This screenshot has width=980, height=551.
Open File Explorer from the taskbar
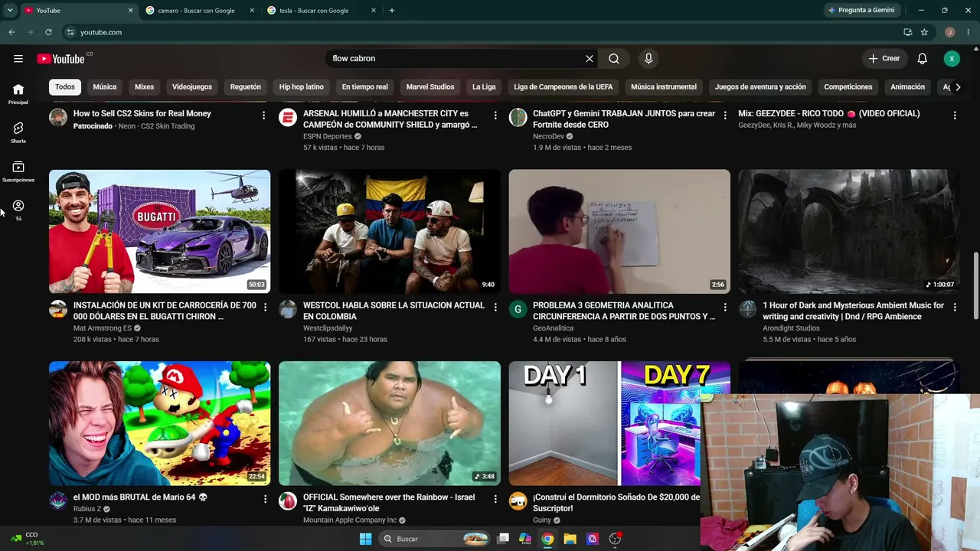tap(570, 539)
